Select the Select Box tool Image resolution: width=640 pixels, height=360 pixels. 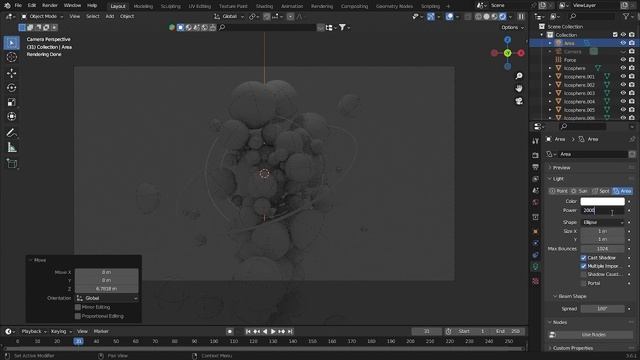pos(11,43)
